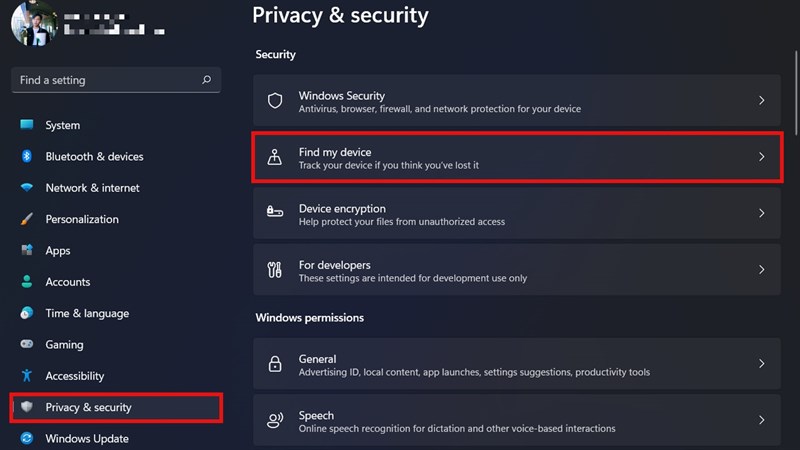This screenshot has height=450, width=800.
Task: Select Time & language in sidebar
Action: 86,313
